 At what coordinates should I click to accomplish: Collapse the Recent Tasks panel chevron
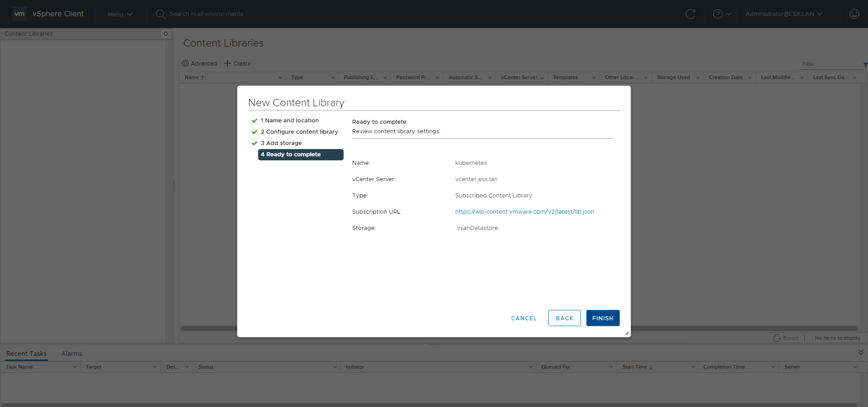860,352
